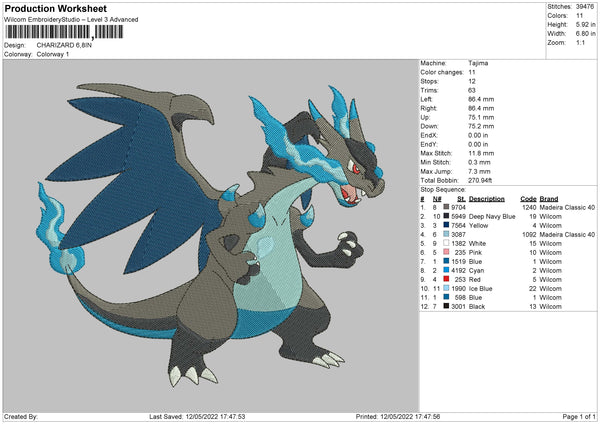This screenshot has width=600, height=424.
Task: Choose the light teal 3087 swatch
Action: click(x=446, y=234)
